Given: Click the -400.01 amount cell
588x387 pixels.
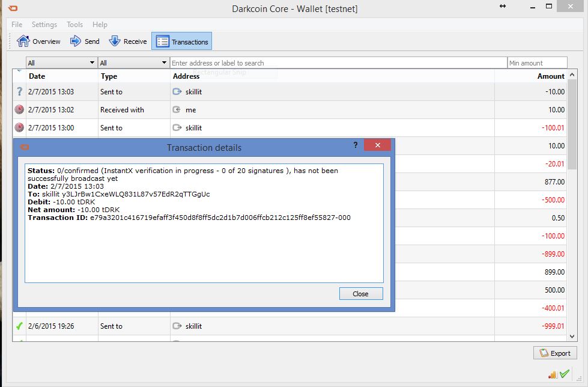Looking at the screenshot, I should coord(530,308).
